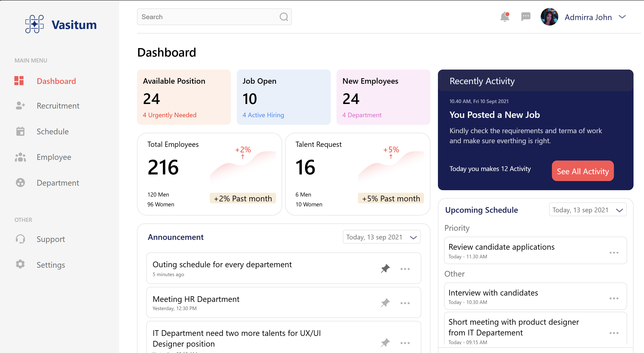Click the '216' total employees value
644x353 pixels.
[x=163, y=168]
